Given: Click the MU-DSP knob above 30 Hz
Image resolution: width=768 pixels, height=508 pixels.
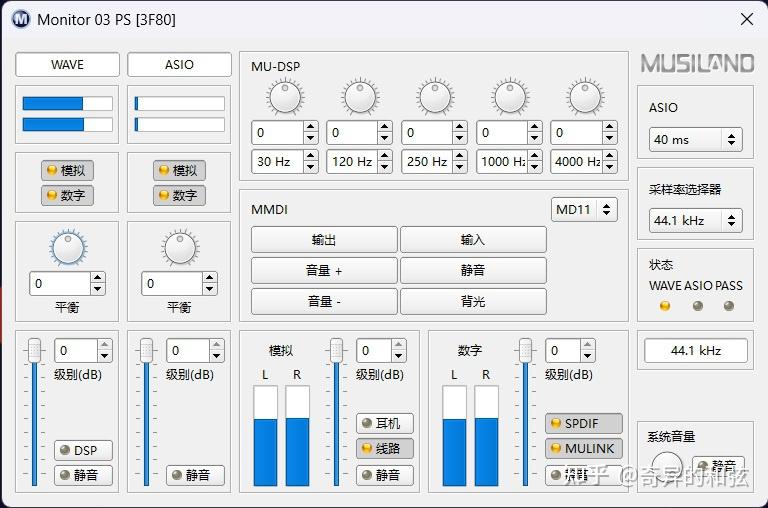Looking at the screenshot, I should tap(285, 97).
